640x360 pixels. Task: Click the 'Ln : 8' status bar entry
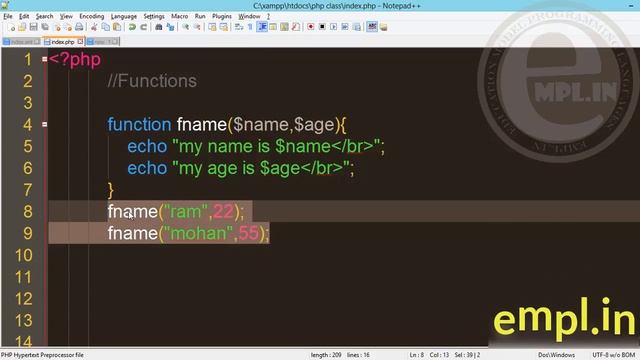coord(416,355)
